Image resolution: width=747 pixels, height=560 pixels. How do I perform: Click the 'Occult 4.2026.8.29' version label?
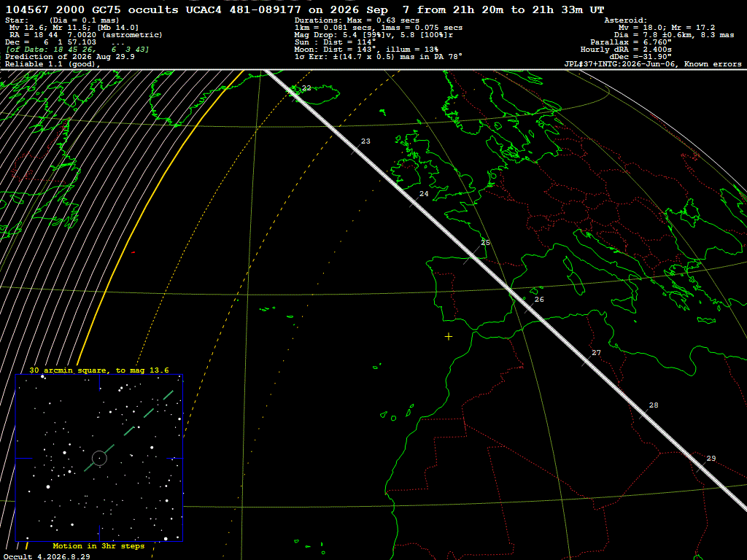click(x=47, y=556)
